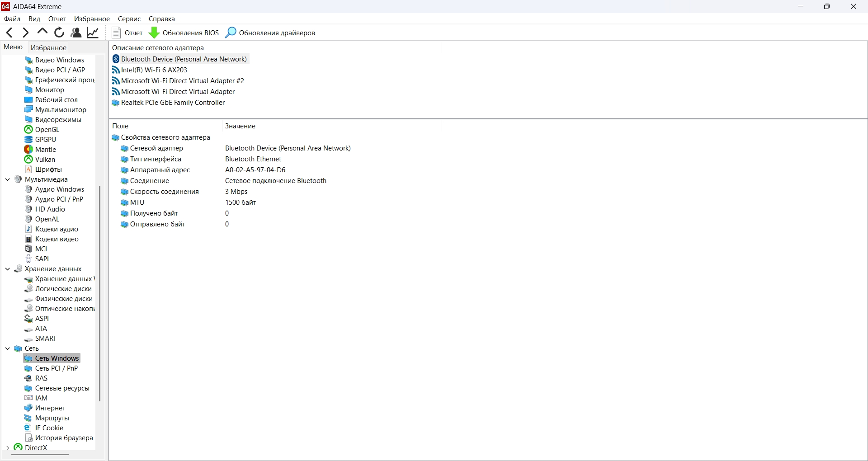
Task: Collapse the Хранение данных tree node
Action: (8, 269)
